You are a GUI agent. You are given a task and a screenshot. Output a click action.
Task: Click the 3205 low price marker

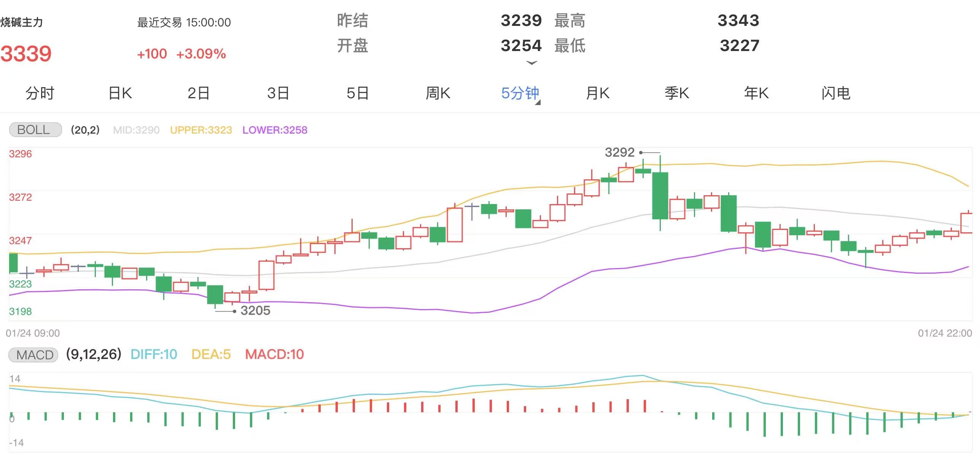tap(255, 311)
